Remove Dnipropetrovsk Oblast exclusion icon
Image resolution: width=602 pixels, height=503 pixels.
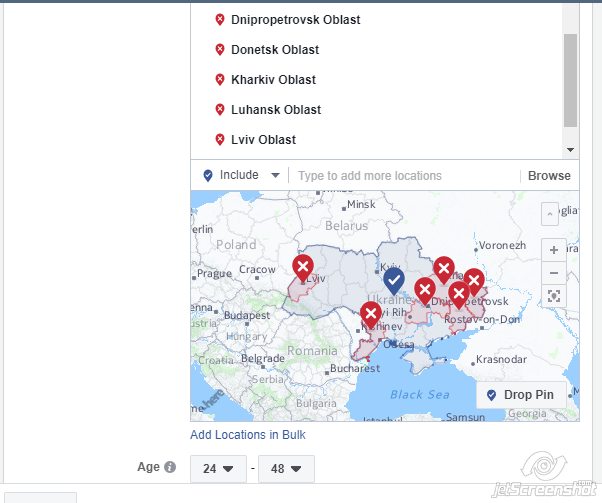click(220, 20)
